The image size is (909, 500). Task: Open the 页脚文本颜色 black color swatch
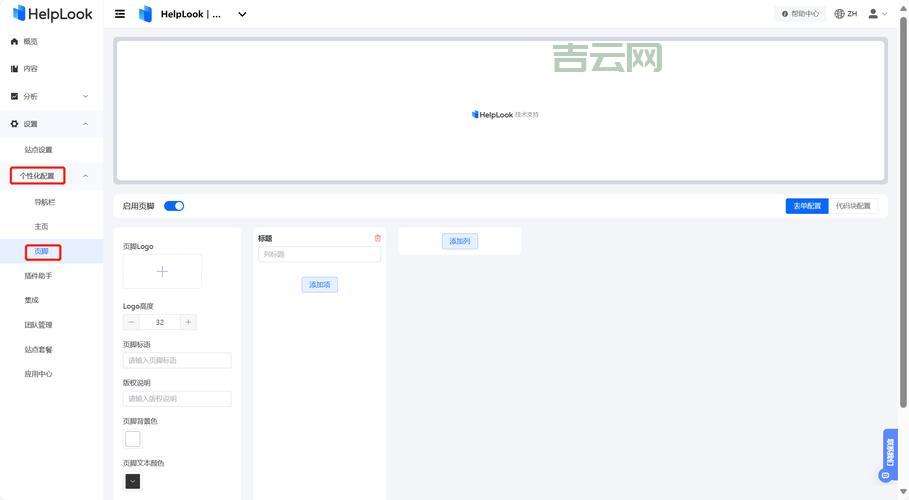coord(132,481)
